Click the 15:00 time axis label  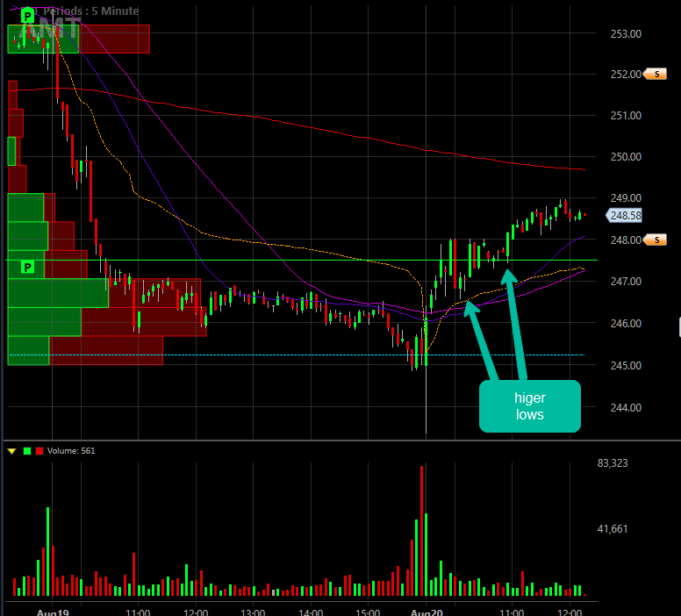coord(368,612)
